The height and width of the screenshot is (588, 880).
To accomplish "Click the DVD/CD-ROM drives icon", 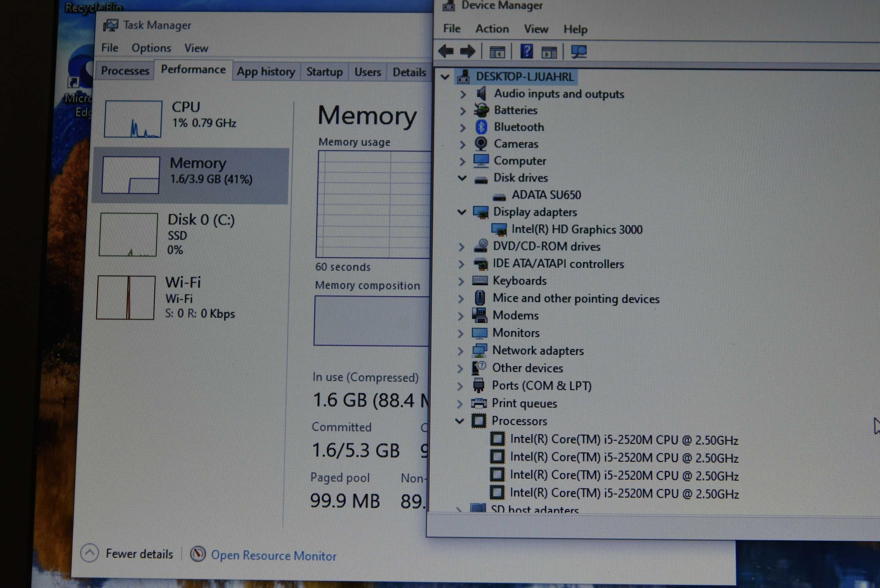I will 481,246.
